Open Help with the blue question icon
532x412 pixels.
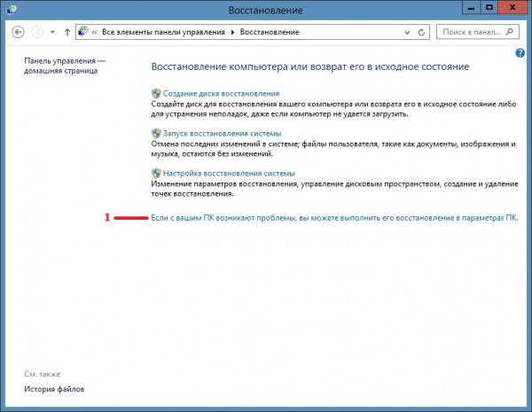[x=520, y=53]
